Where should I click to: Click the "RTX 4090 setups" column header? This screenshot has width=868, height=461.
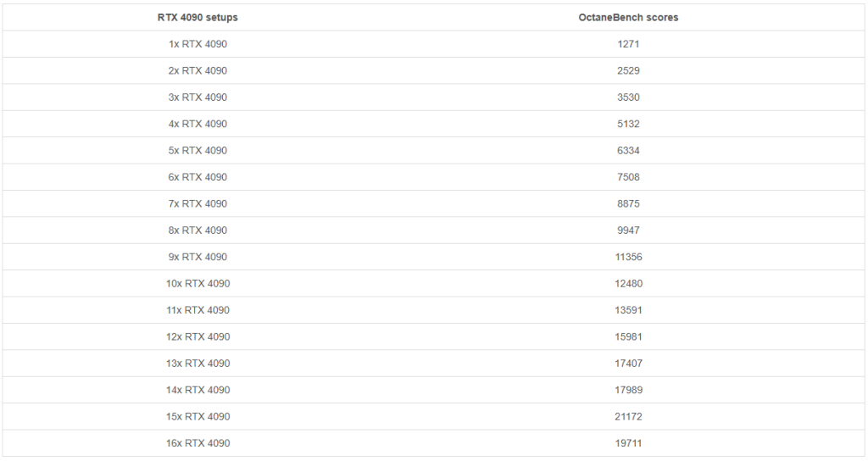(x=198, y=17)
